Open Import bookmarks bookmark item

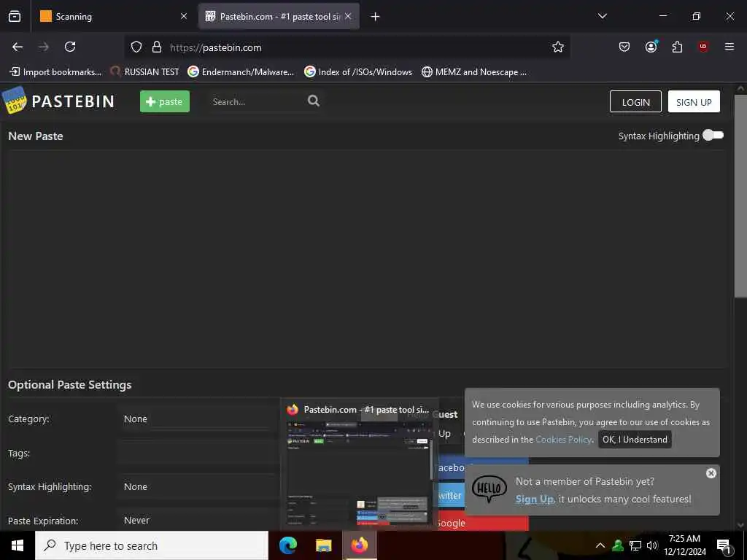[55, 72]
